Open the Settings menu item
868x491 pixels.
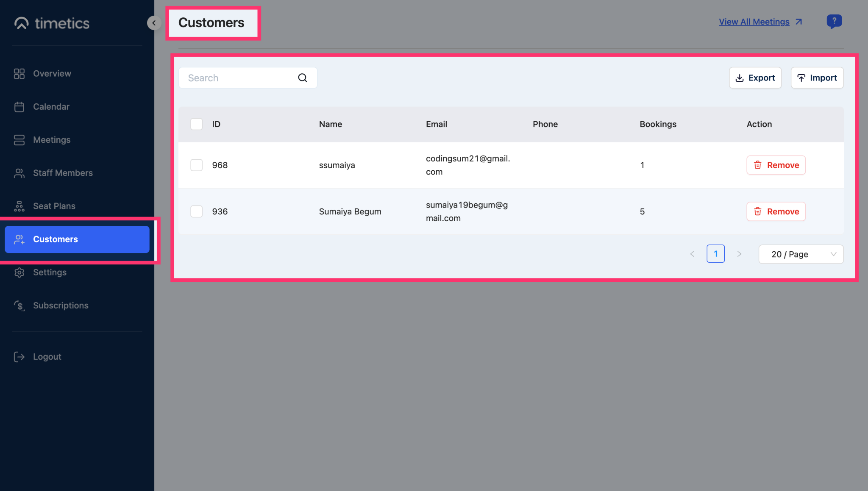50,272
